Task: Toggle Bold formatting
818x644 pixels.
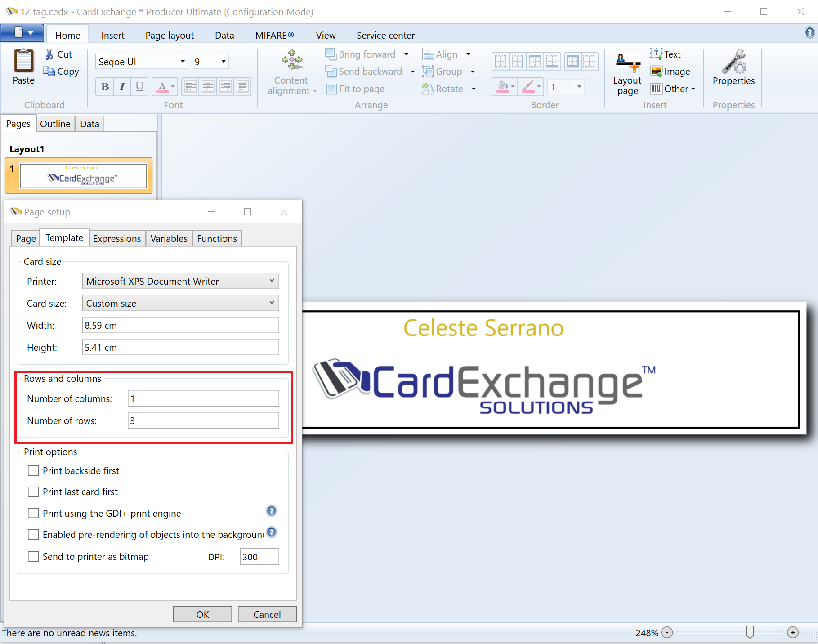Action: coord(105,87)
